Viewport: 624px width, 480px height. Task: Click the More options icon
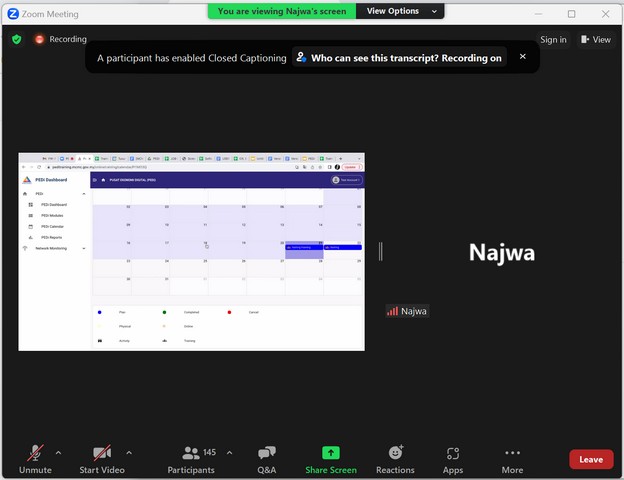(512, 458)
